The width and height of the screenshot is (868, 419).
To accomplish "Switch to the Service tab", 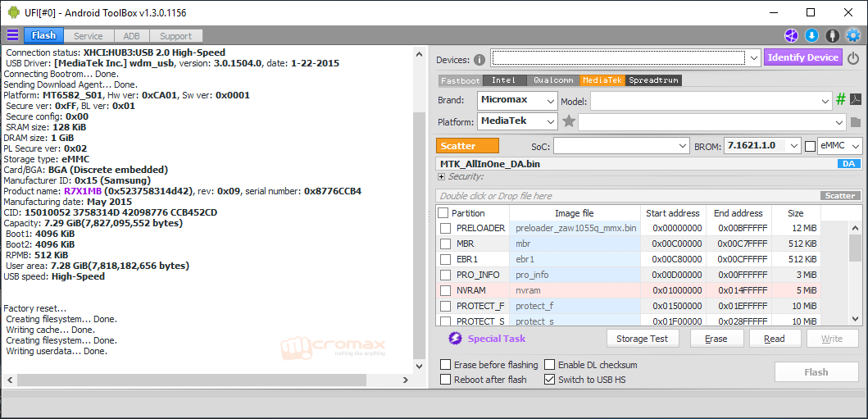I will [89, 36].
